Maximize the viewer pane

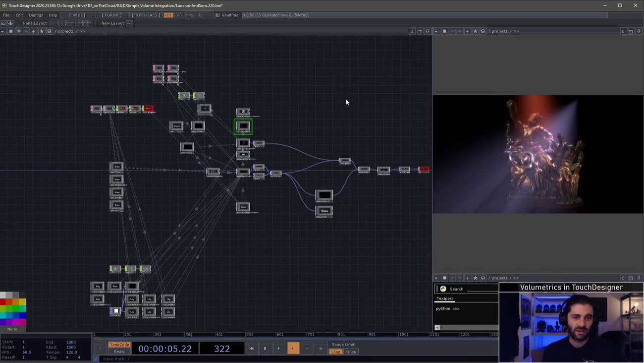click(631, 31)
